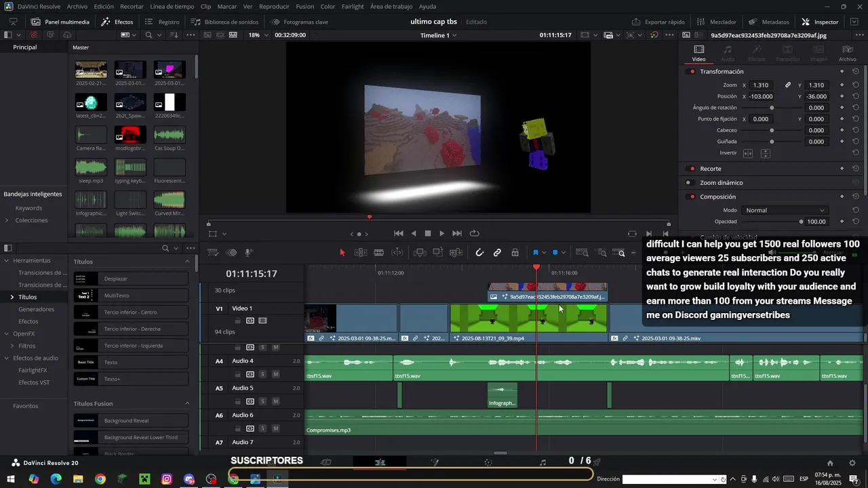The width and height of the screenshot is (868, 488).
Task: Toggle the Inspector panel
Action: click(x=820, y=22)
